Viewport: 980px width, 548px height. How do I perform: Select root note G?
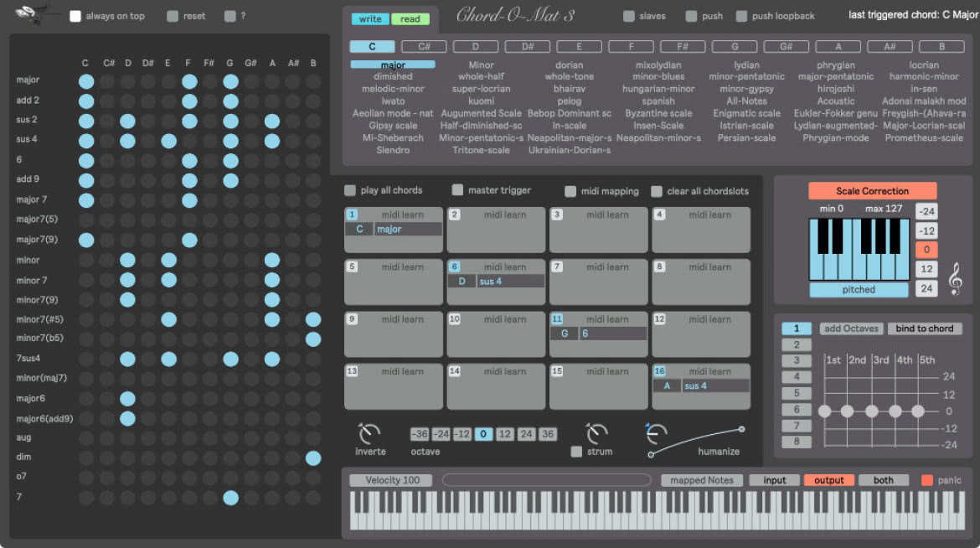(x=735, y=46)
